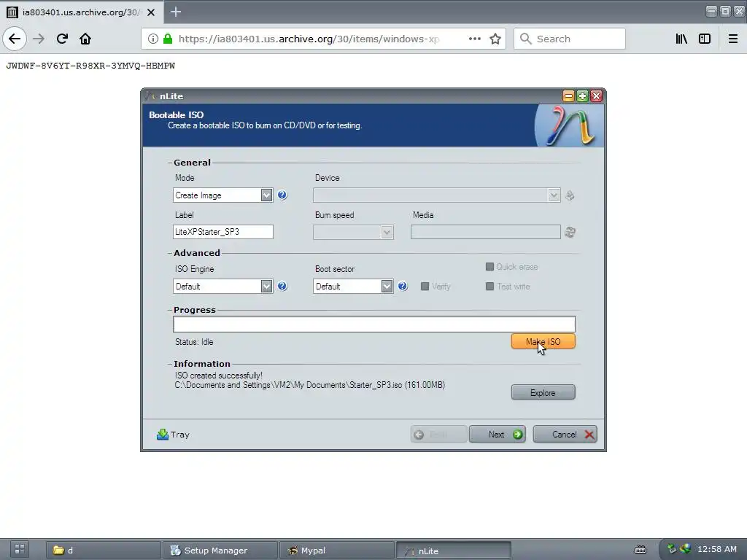Click the taskbar clock 12:58 AM
747x560 pixels.
tap(717, 549)
